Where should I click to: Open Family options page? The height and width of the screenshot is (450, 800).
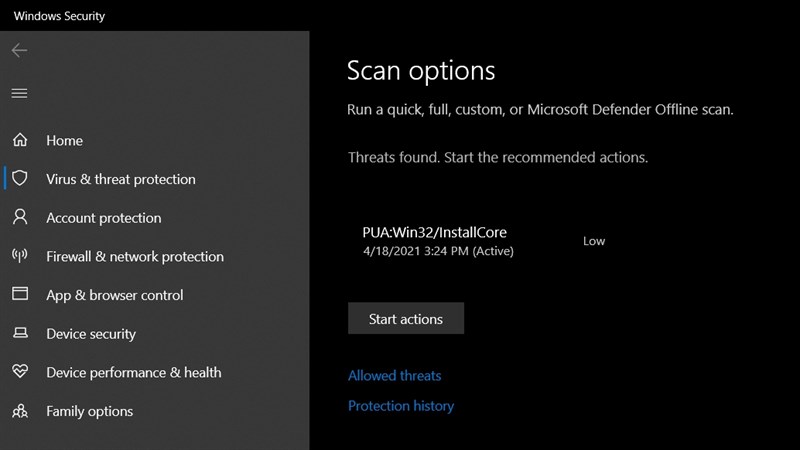click(x=90, y=411)
